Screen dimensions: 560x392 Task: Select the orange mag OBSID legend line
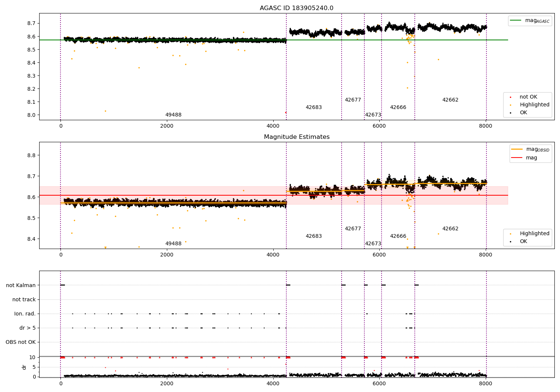pos(517,149)
